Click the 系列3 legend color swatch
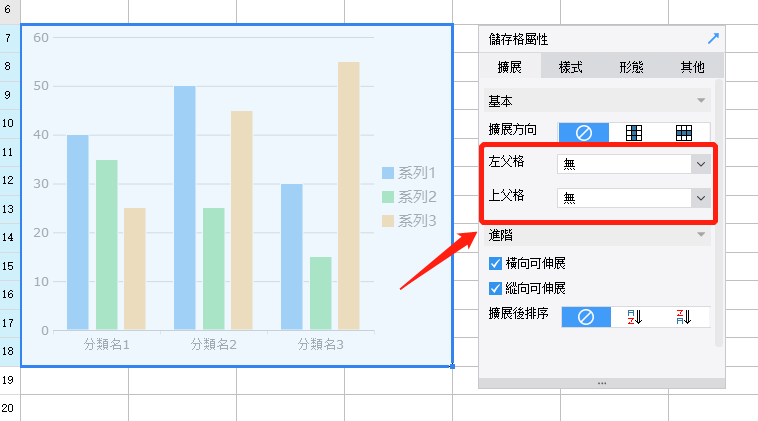The height and width of the screenshot is (421, 758). (388, 221)
